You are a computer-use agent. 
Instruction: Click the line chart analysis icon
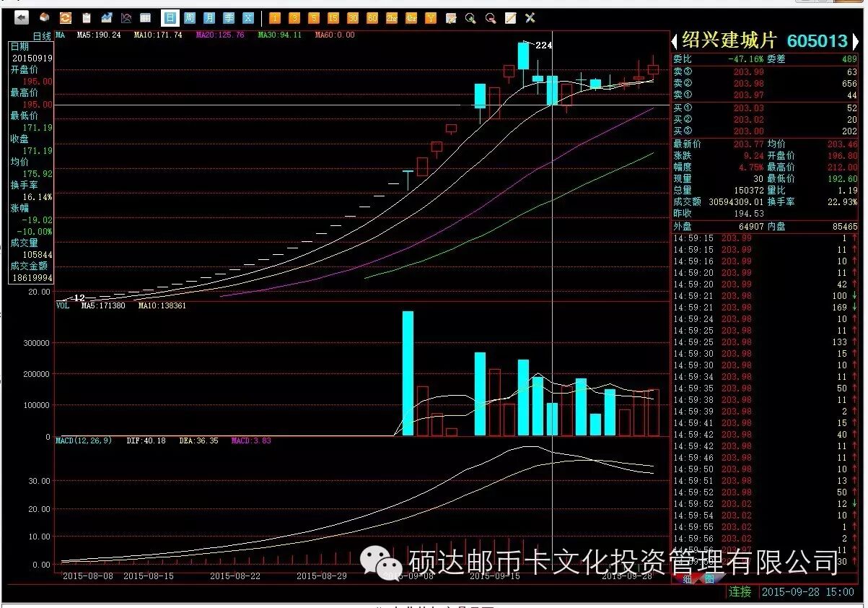coord(126,17)
